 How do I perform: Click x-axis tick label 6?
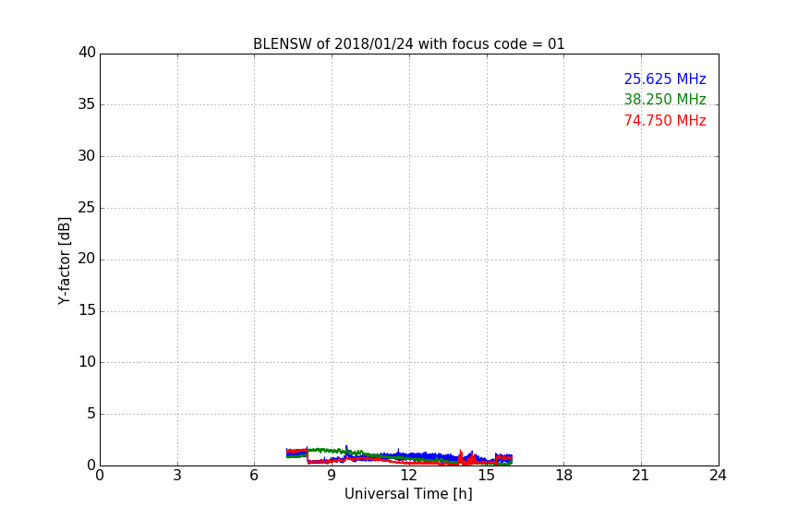click(x=254, y=476)
